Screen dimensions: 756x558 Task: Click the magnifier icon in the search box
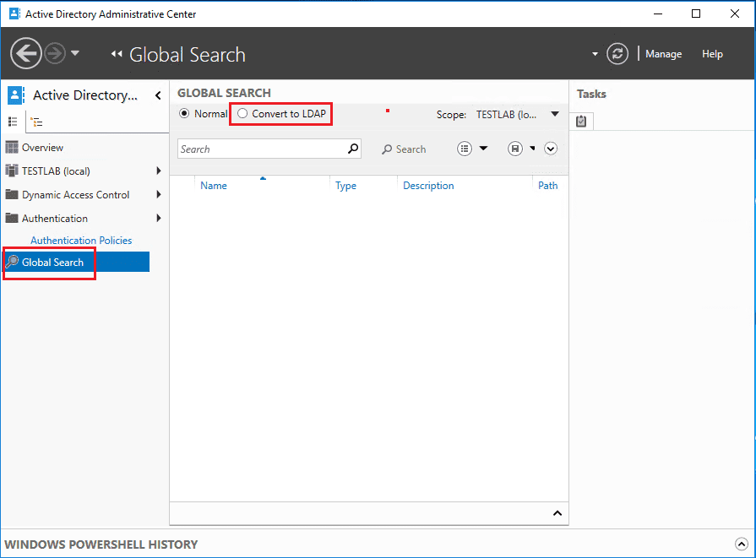[353, 149]
